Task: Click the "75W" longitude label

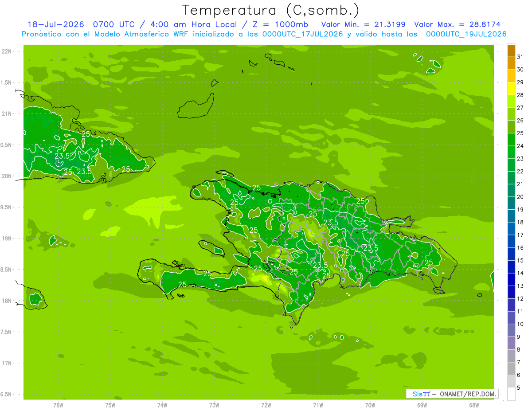Action: tap(110, 405)
